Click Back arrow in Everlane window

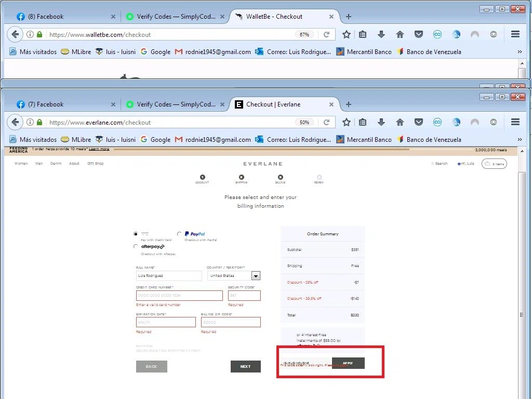click(15, 122)
